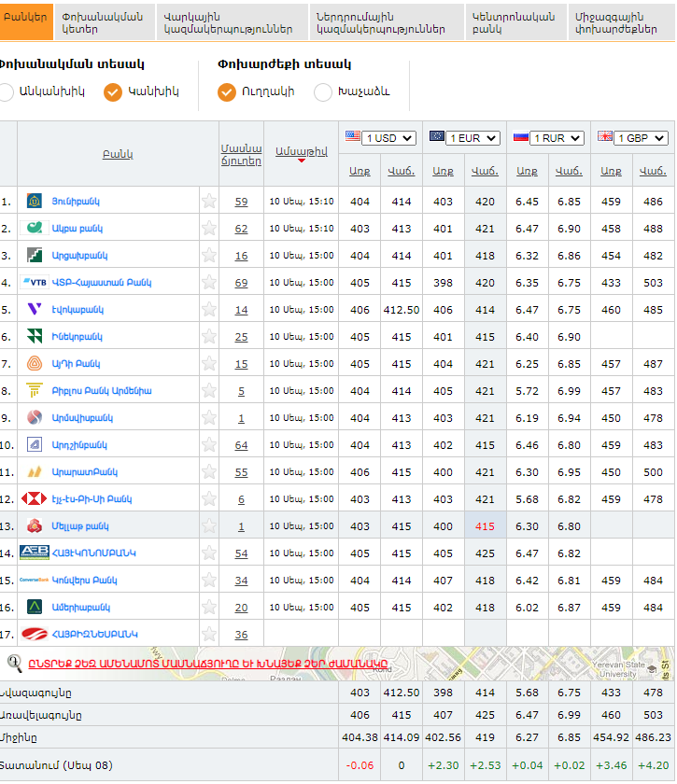Click the Բիբլոս Բանկ Արմենիա logo icon
This screenshot has height=784, width=677.
click(34, 390)
